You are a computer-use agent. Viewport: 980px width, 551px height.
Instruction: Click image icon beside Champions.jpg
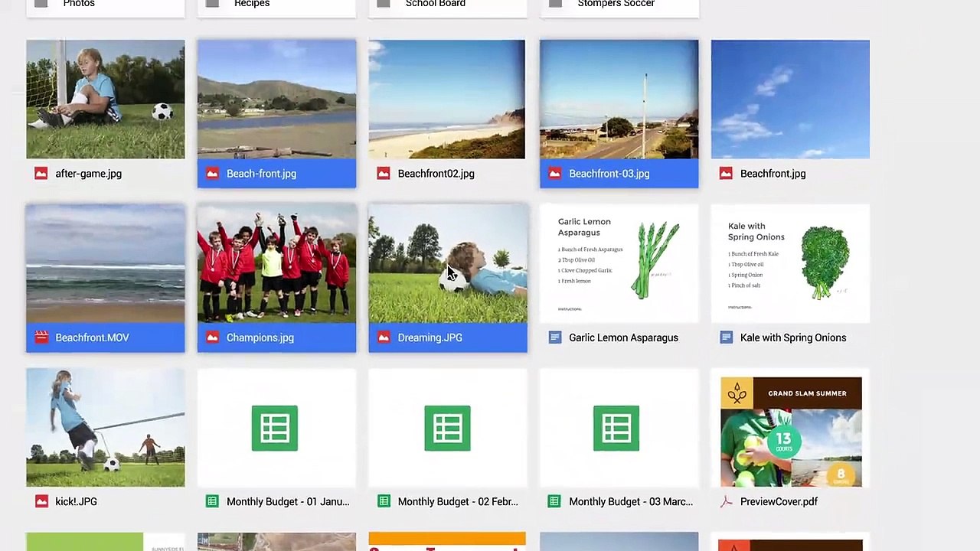coord(212,337)
